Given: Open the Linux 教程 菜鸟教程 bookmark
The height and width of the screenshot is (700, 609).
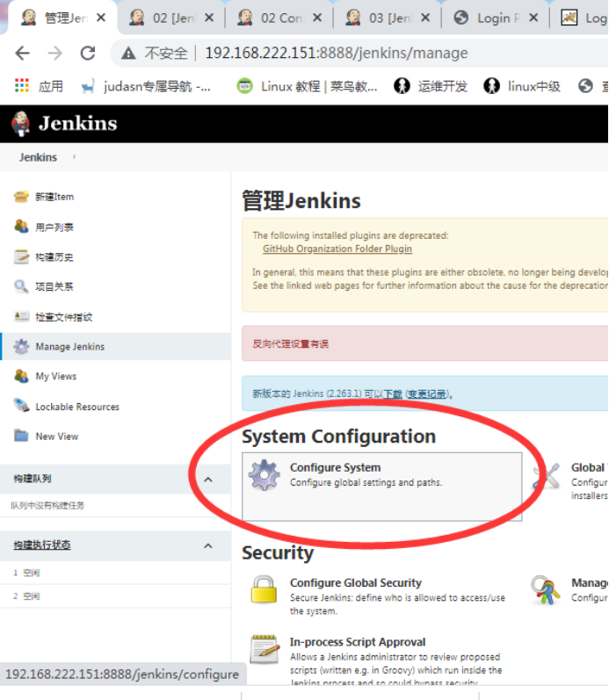Looking at the screenshot, I should click(307, 86).
